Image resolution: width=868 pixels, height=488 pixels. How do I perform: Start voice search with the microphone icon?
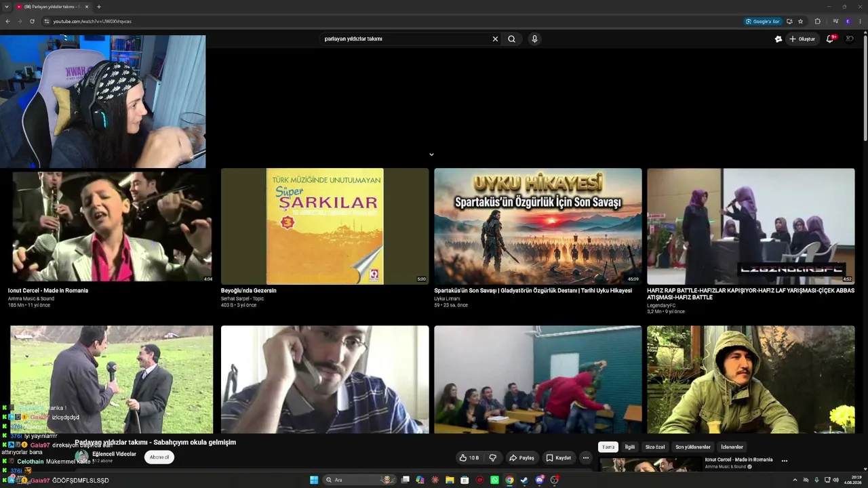tap(534, 39)
